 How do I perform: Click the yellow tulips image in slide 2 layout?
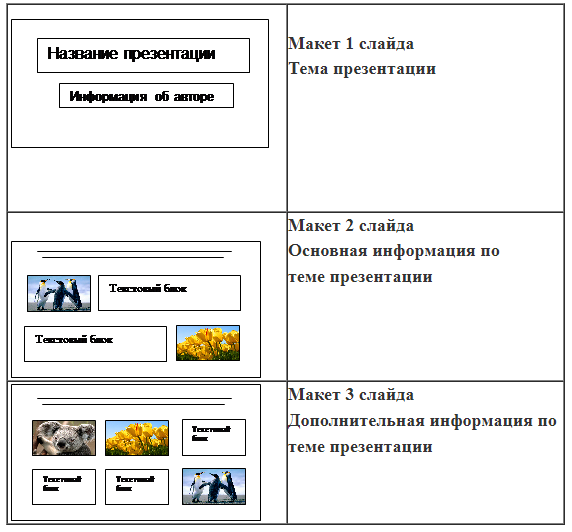click(x=208, y=343)
